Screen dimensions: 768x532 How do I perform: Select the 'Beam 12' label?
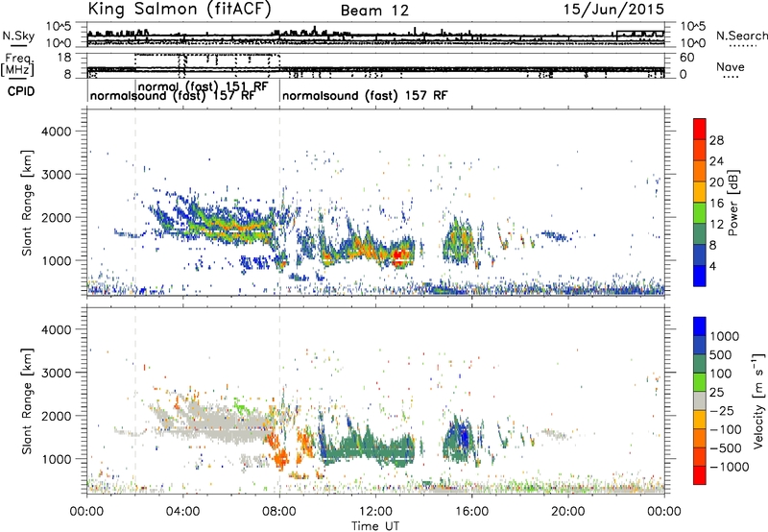click(374, 11)
